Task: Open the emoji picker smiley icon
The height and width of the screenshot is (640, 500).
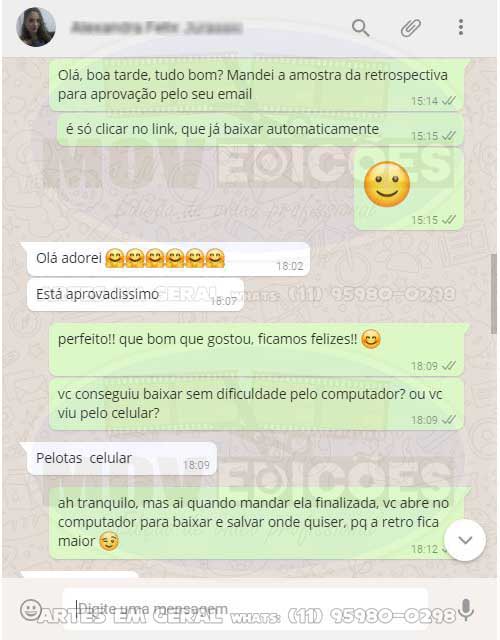Action: coord(31,610)
